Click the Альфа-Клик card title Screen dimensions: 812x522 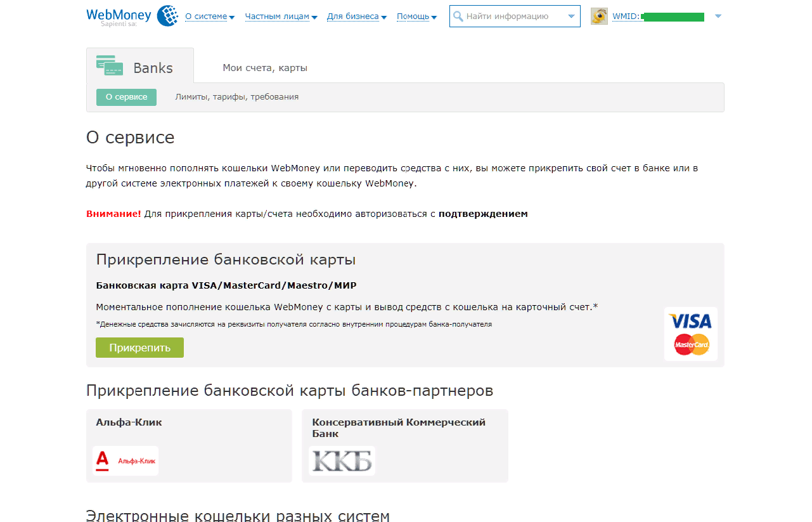coord(129,422)
